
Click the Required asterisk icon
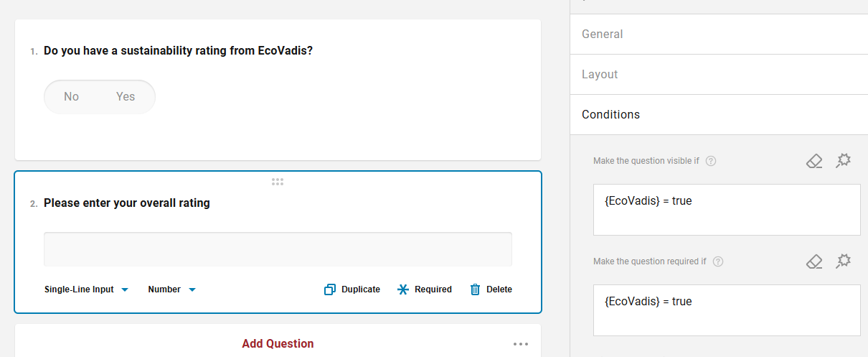(403, 289)
